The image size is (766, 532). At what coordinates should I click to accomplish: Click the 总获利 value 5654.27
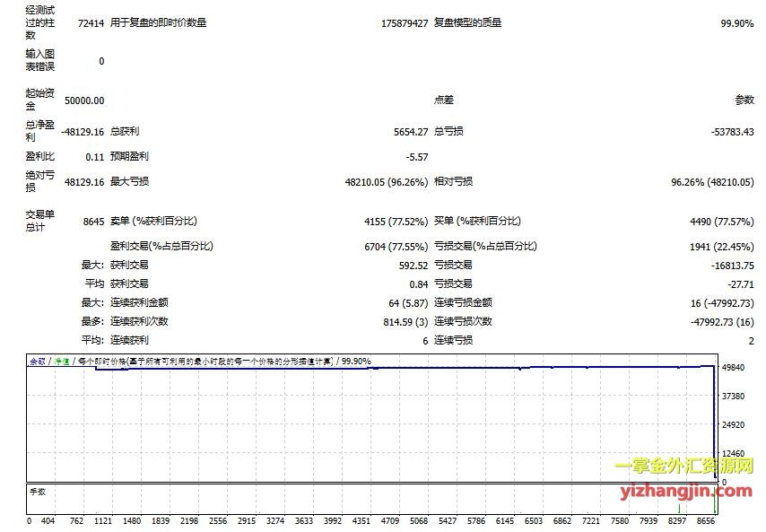(411, 132)
